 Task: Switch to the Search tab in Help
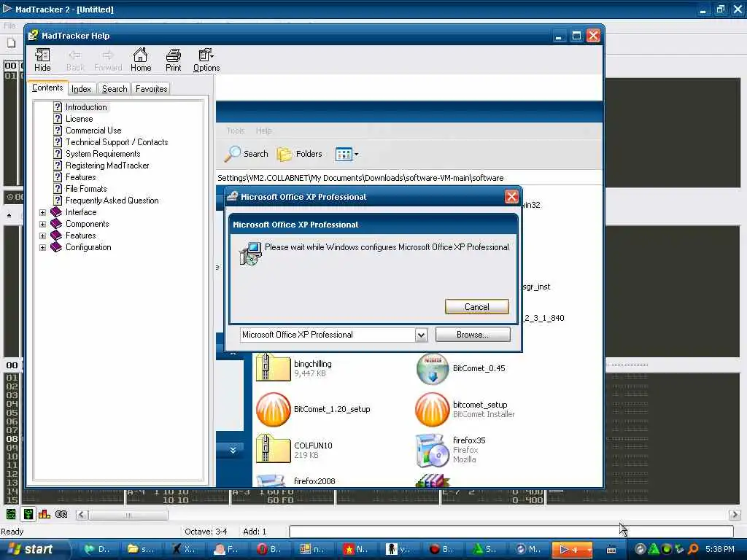click(x=115, y=88)
